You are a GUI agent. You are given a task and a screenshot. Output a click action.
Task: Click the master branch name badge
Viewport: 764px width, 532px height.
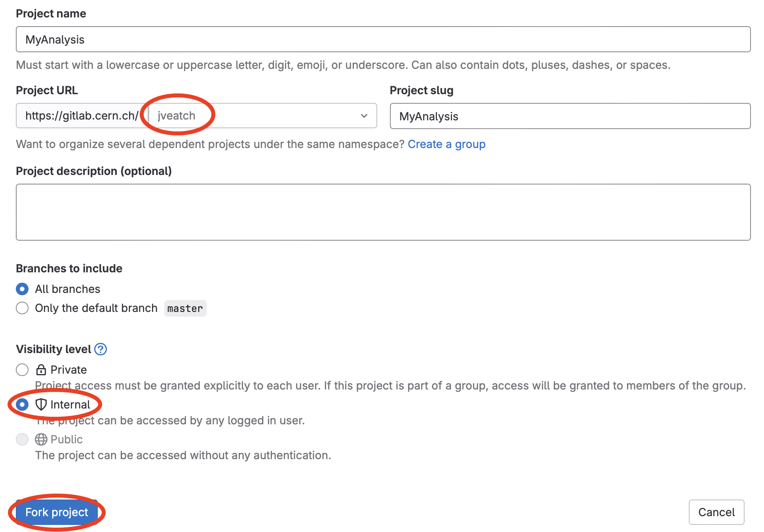[185, 308]
